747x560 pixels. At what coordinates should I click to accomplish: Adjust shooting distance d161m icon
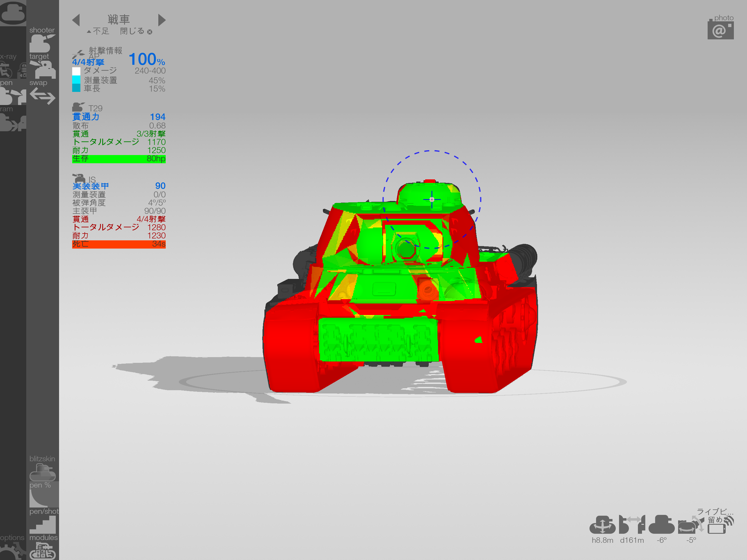tap(632, 524)
